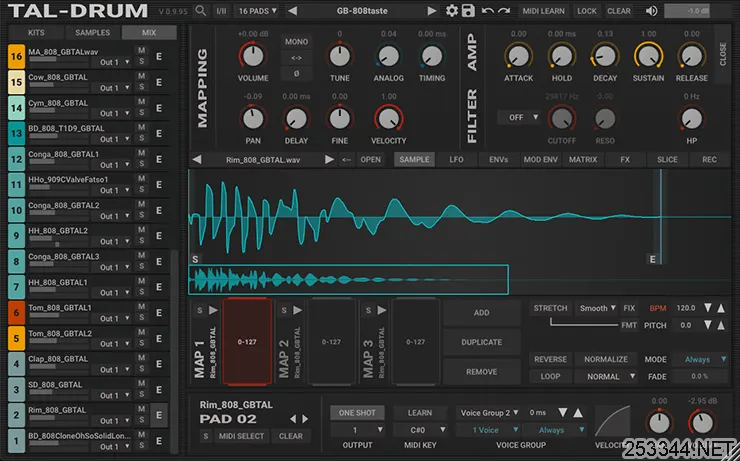740x461 pixels.
Task: Play MAP 2 sample preview
Action: click(x=297, y=310)
